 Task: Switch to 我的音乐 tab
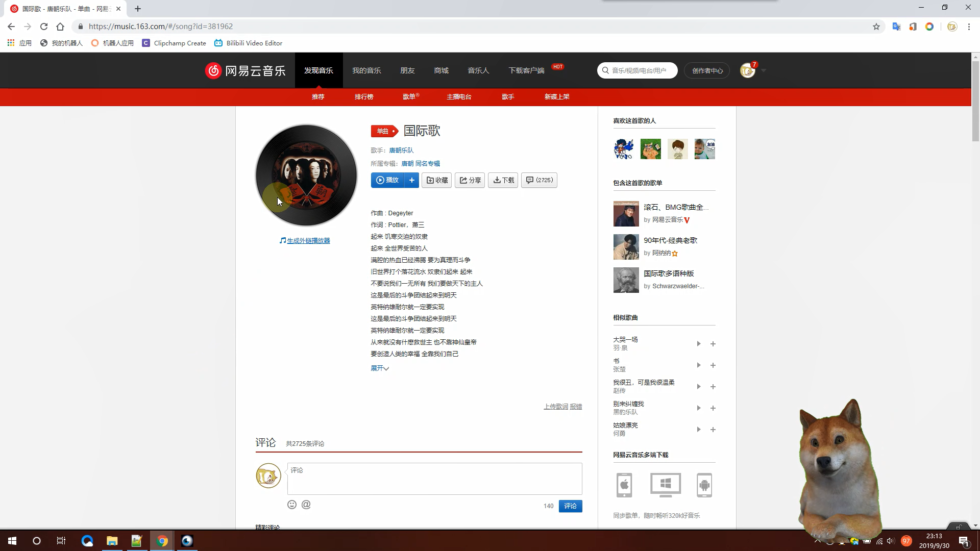pos(366,70)
